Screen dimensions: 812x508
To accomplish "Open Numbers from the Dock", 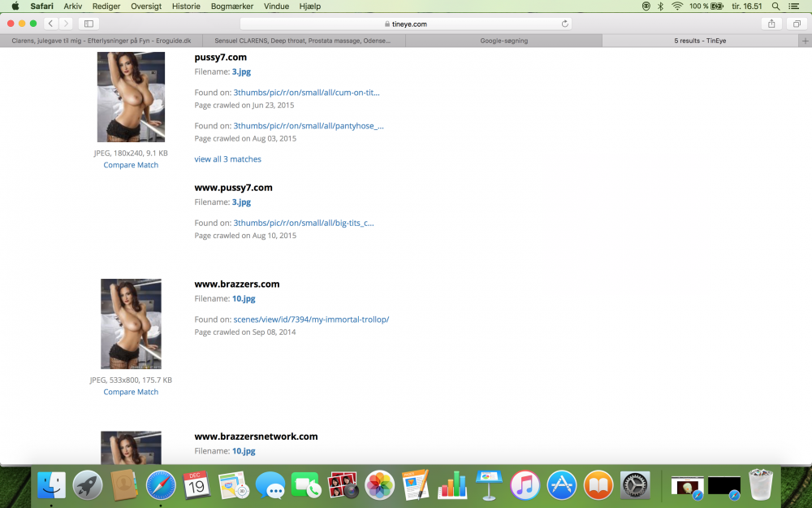I will [x=452, y=486].
